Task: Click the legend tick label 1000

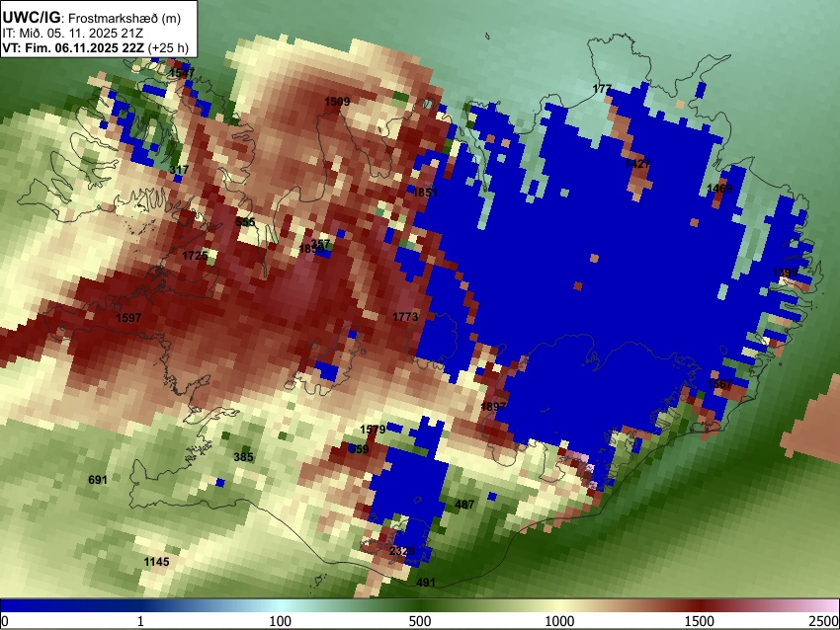Action: pos(559,621)
